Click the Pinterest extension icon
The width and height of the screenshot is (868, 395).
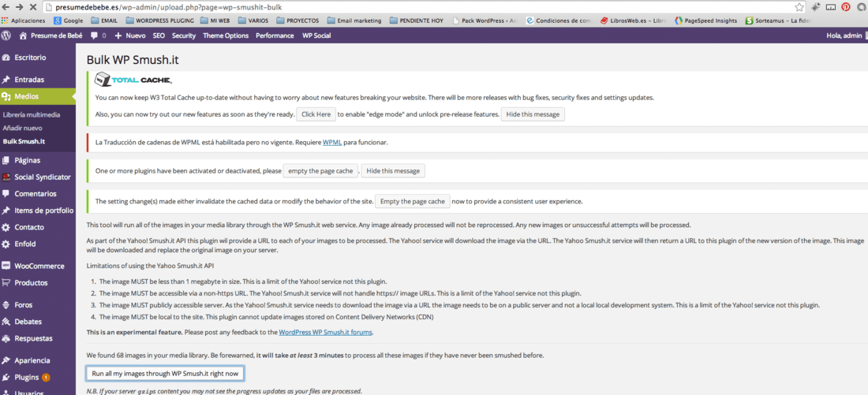846,7
